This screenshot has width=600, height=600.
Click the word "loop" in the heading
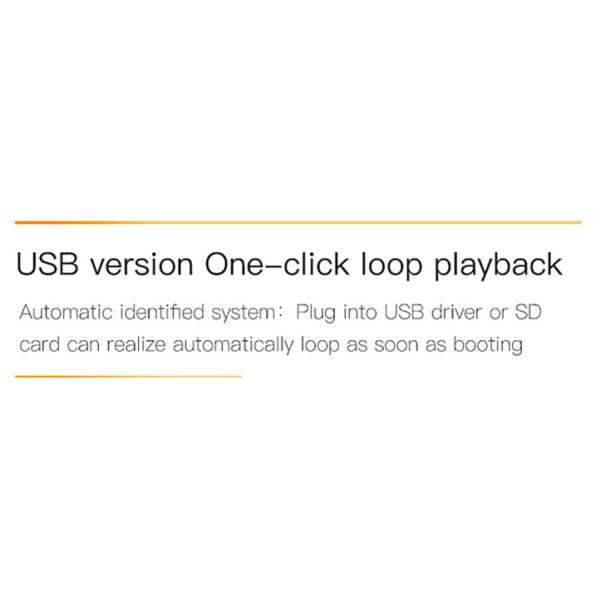pos(392,266)
